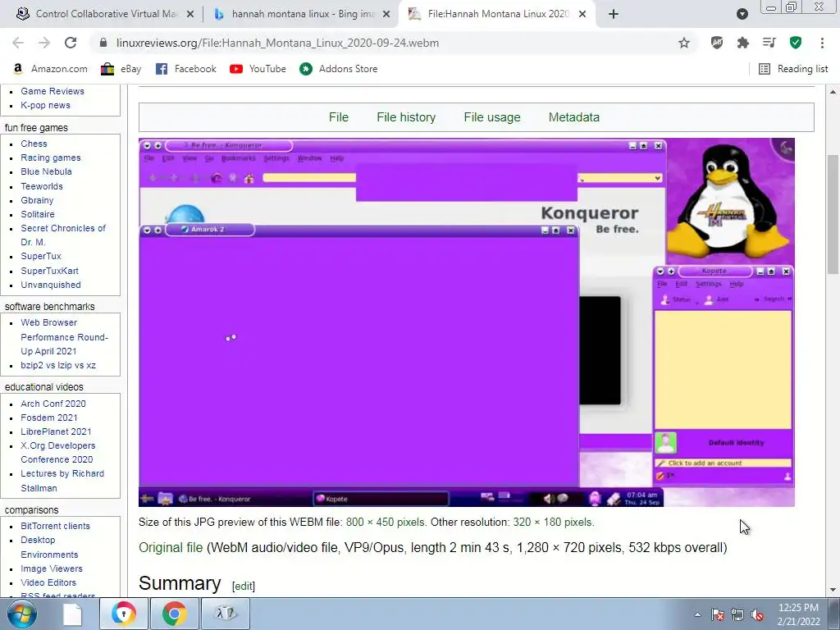
Task: Click the green shield extension icon
Action: [x=796, y=43]
